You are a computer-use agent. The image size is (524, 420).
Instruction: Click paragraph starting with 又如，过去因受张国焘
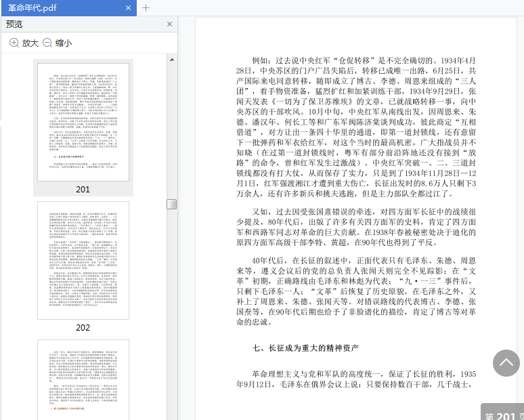356,227
